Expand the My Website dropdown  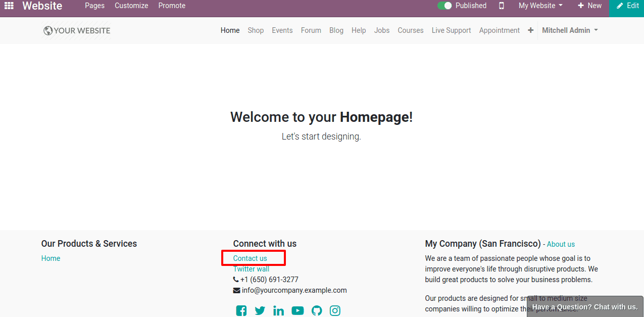tap(540, 6)
